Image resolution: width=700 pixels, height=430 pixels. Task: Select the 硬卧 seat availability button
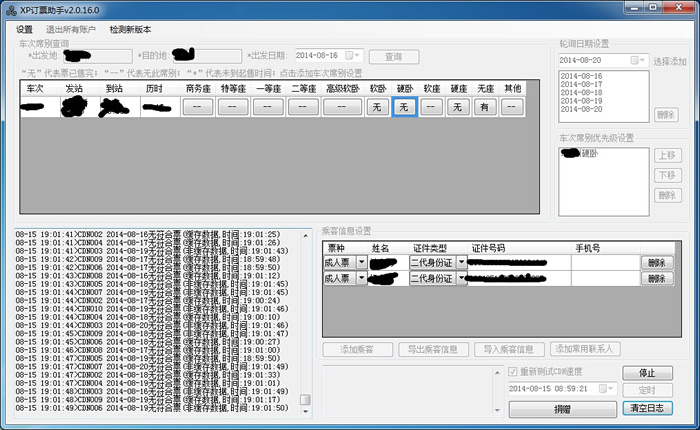[404, 106]
